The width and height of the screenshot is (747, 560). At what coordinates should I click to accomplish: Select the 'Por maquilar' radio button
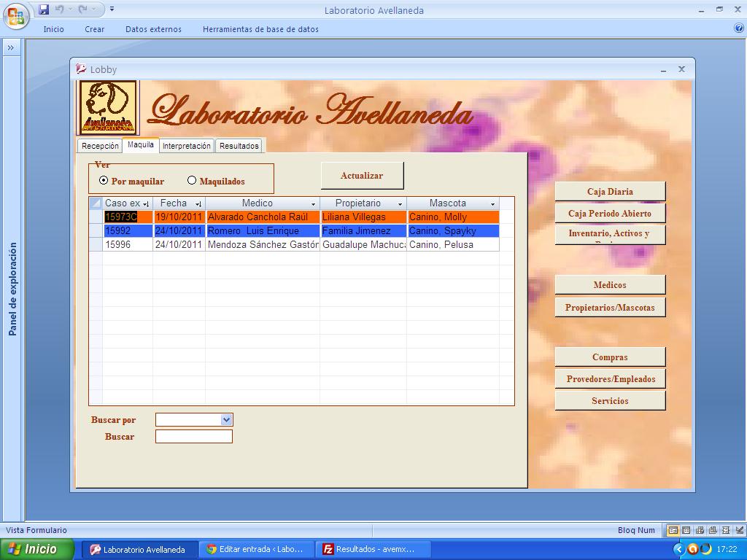click(x=104, y=180)
